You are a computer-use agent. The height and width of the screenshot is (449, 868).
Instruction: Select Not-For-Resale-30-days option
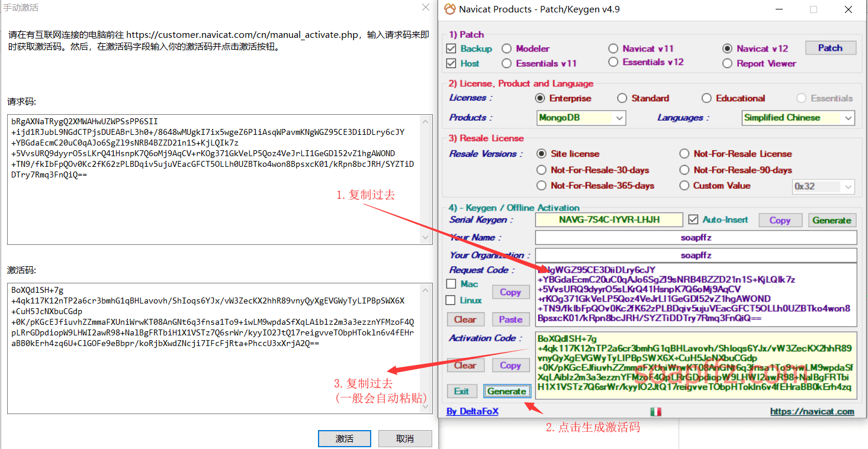pos(541,170)
